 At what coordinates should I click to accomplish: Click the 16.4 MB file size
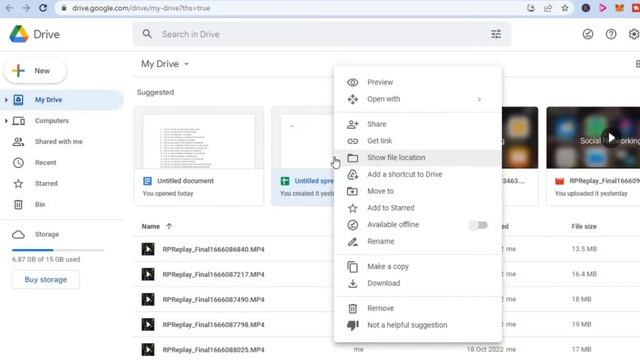pos(584,274)
